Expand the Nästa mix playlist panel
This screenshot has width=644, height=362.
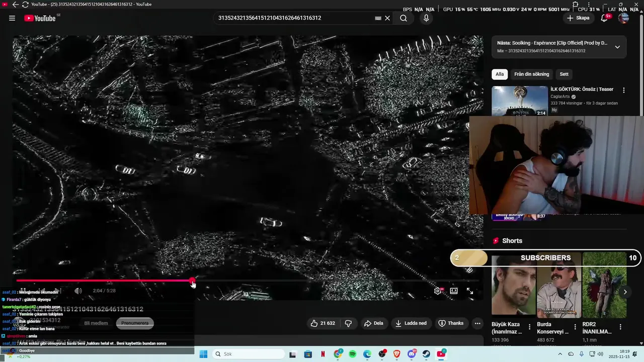(x=617, y=47)
